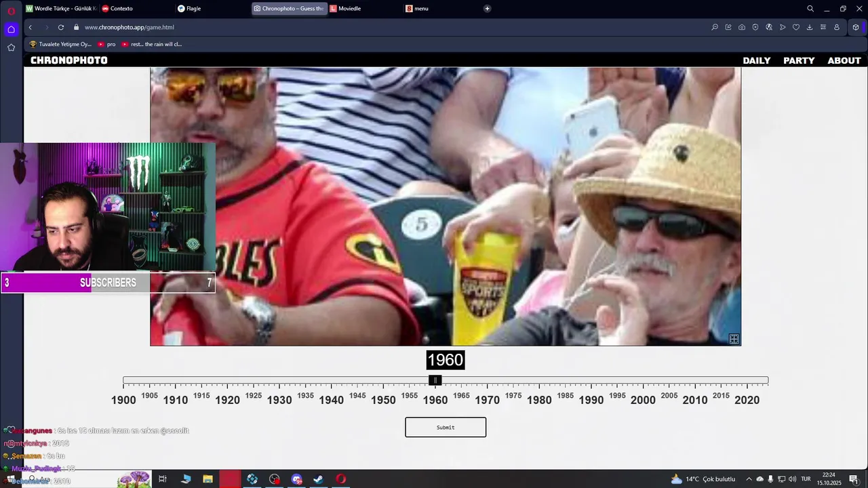
Task: Click the CHRONOPHOTO logo title
Action: [x=69, y=60]
